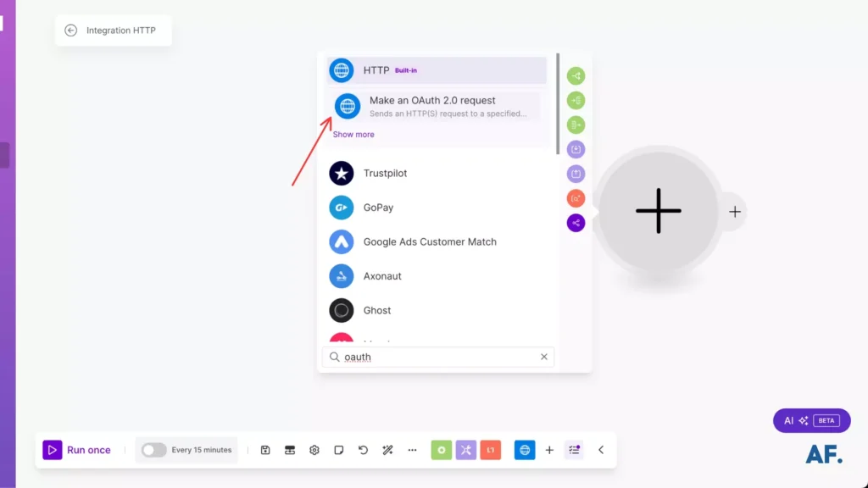Open the checklist icon in the toolbar
This screenshot has height=488, width=868.
[574, 450]
